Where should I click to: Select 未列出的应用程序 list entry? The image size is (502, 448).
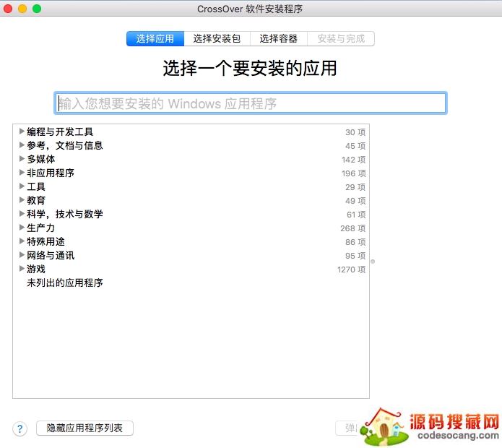(x=65, y=283)
